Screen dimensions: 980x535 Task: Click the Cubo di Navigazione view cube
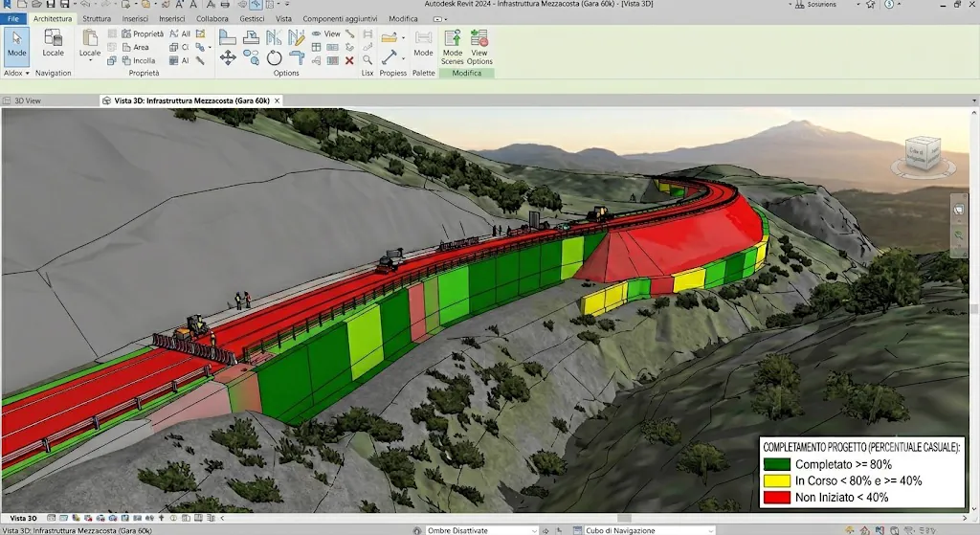point(924,154)
